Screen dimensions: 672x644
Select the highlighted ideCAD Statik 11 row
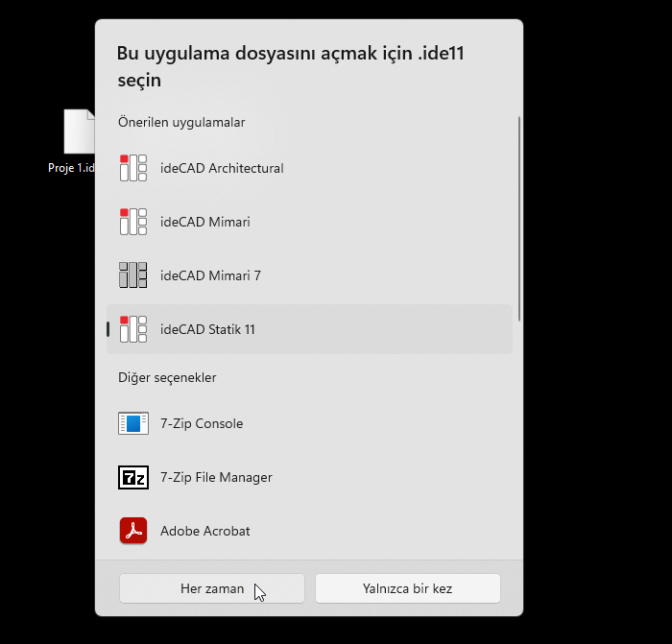[307, 329]
